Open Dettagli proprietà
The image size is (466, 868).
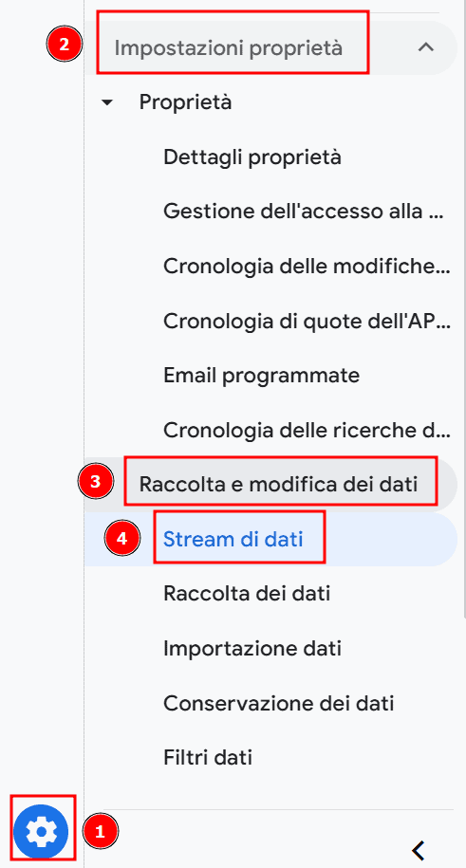coord(252,157)
